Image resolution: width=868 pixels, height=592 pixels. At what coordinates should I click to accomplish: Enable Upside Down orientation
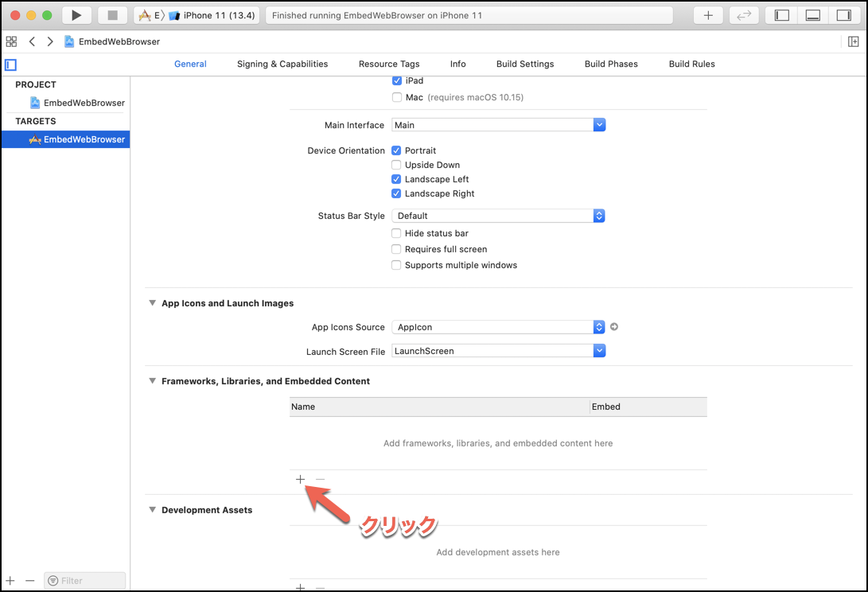point(396,165)
